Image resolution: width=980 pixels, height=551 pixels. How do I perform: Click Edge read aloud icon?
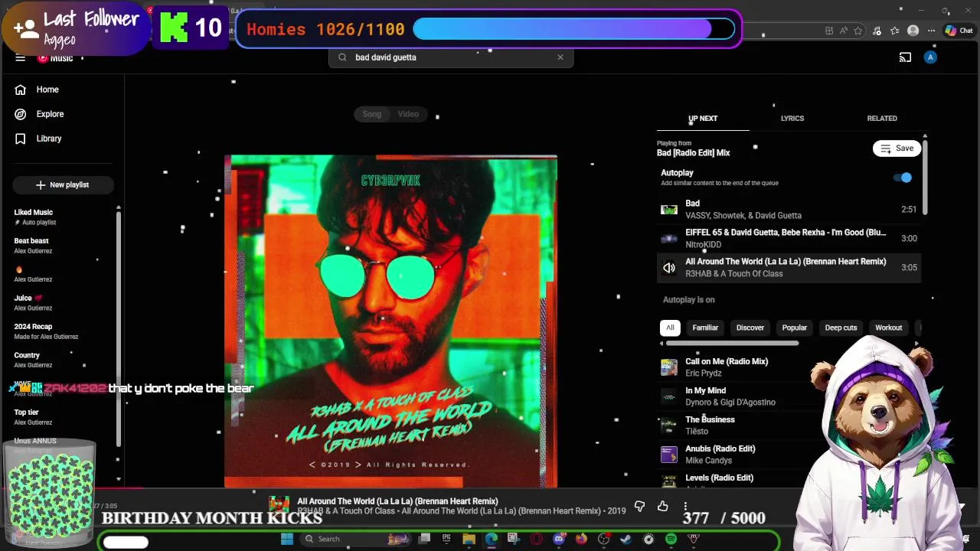pos(844,31)
